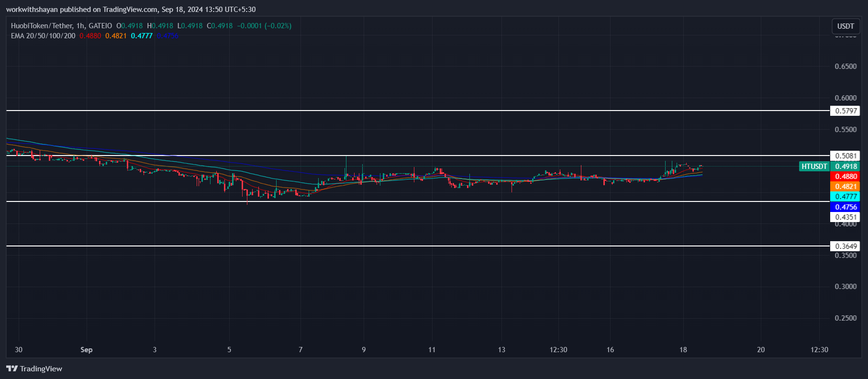
Task: Click the 0.5500 price axis value
Action: pos(846,130)
